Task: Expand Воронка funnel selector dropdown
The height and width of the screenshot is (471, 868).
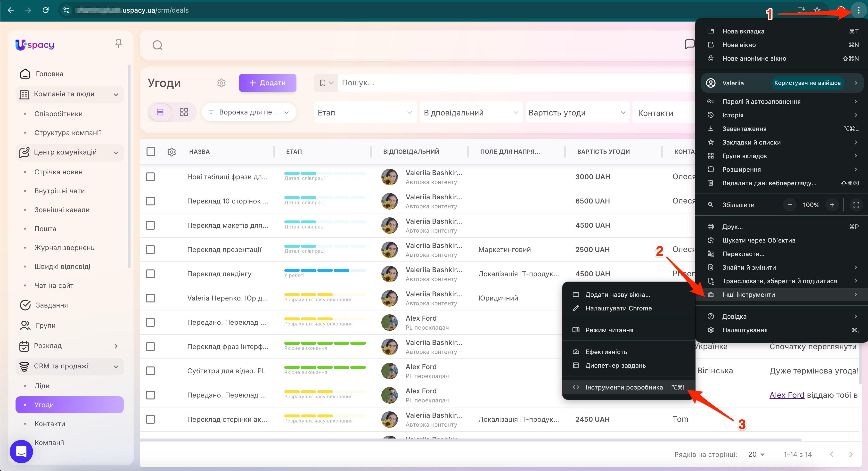Action: coord(249,112)
